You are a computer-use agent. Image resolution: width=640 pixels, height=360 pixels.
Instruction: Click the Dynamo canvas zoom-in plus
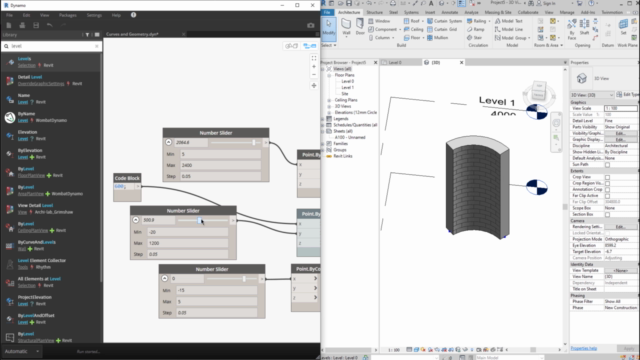pos(314,67)
